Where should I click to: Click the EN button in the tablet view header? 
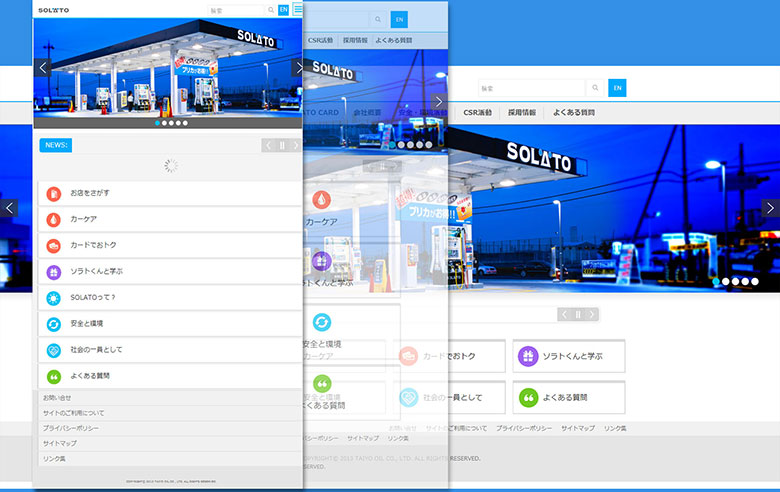(x=399, y=19)
